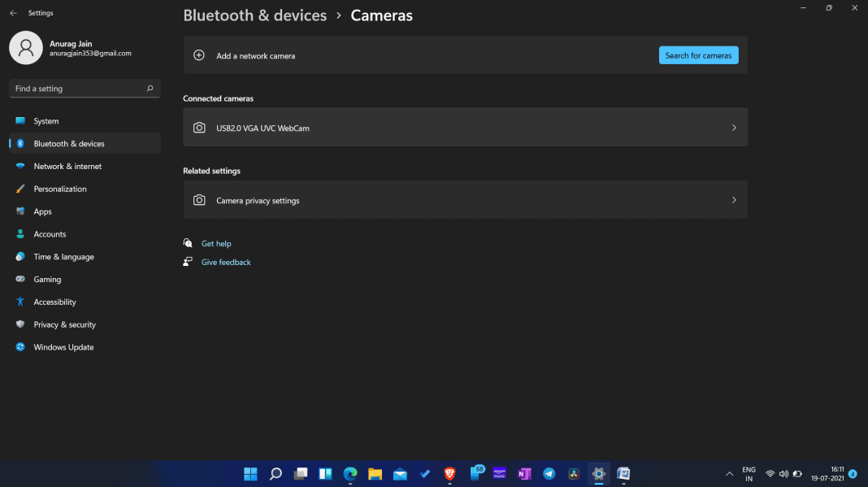Screen dimensions: 868x487
Task: Click the Wi-Fi icon in the system tray
Action: coord(770,473)
